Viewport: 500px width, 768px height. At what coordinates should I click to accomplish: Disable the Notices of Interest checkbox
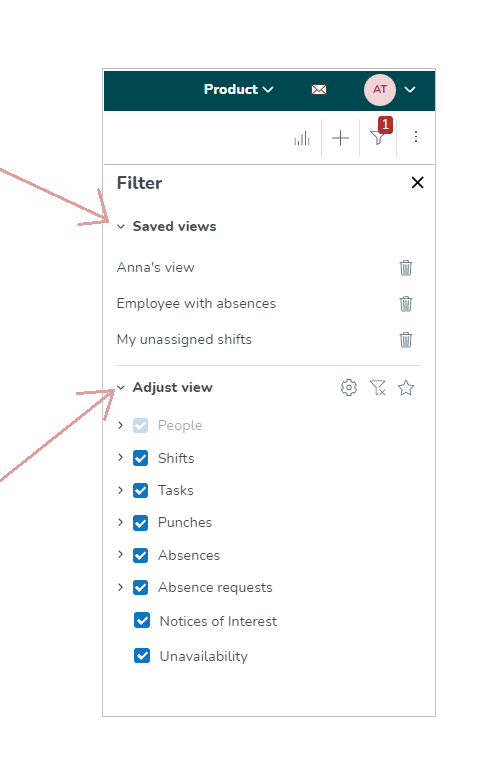[142, 621]
